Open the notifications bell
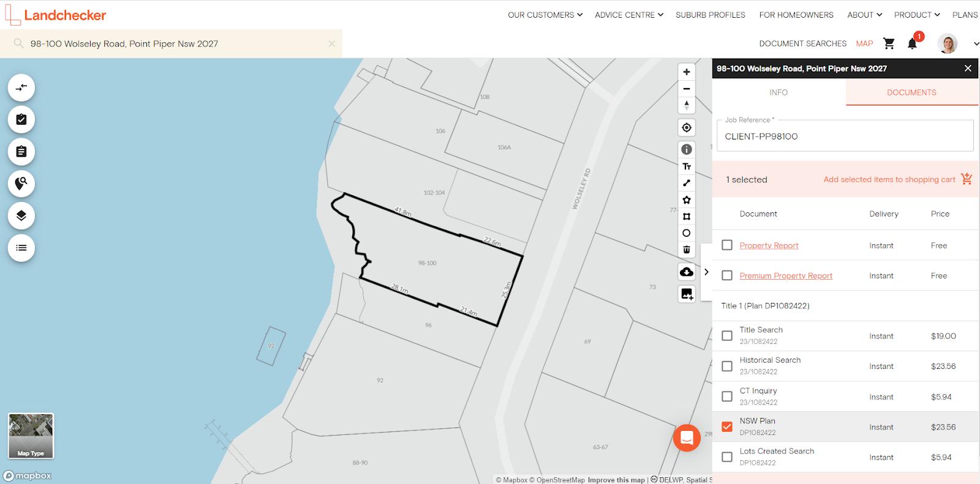Viewport: 980px width, 484px height. 913,43
